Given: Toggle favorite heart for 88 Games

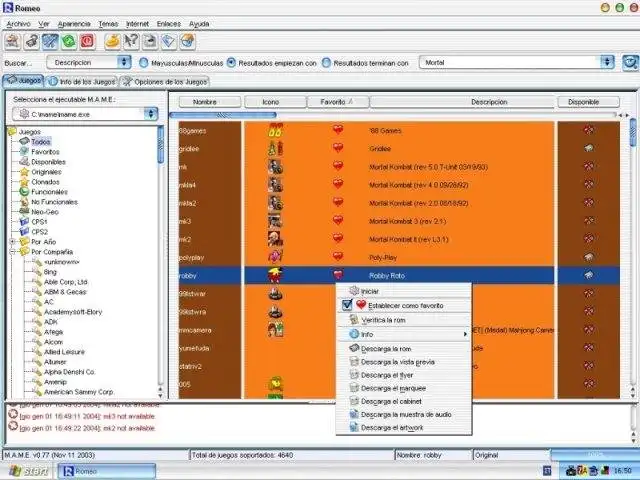Looking at the screenshot, I should tap(338, 130).
